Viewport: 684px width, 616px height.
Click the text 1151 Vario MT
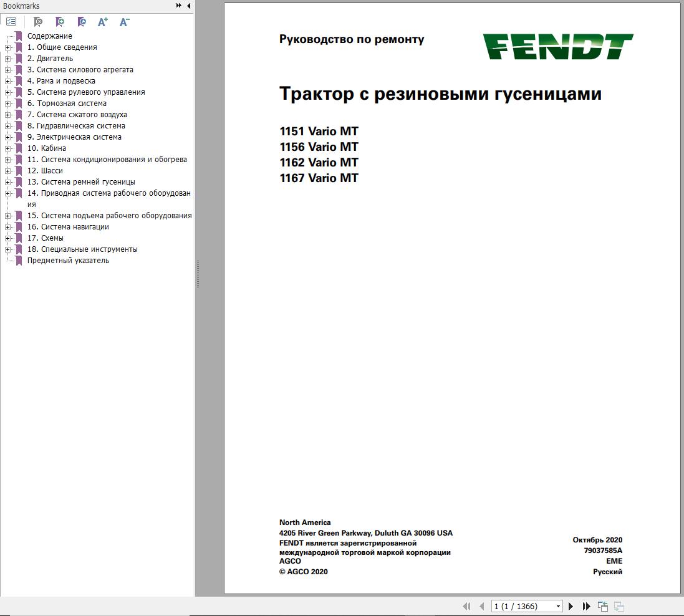pos(319,132)
